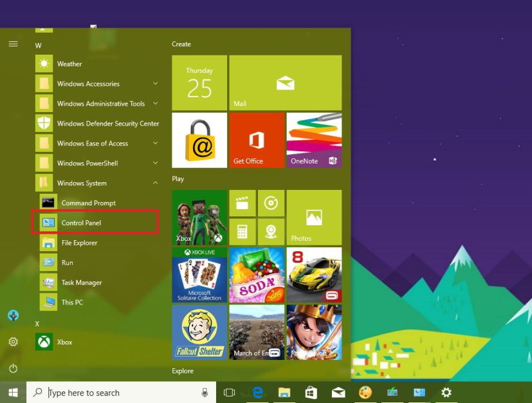Open the Royal Revolt game tile

coord(314,332)
